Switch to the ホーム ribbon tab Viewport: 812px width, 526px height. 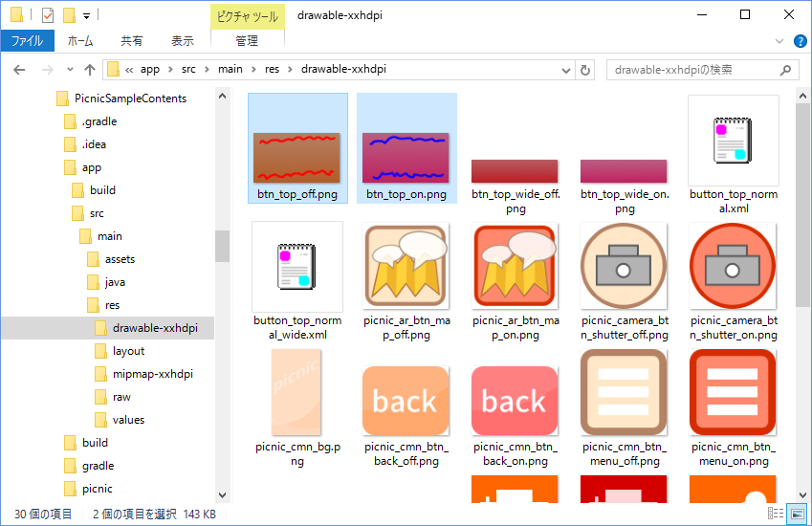click(x=80, y=41)
